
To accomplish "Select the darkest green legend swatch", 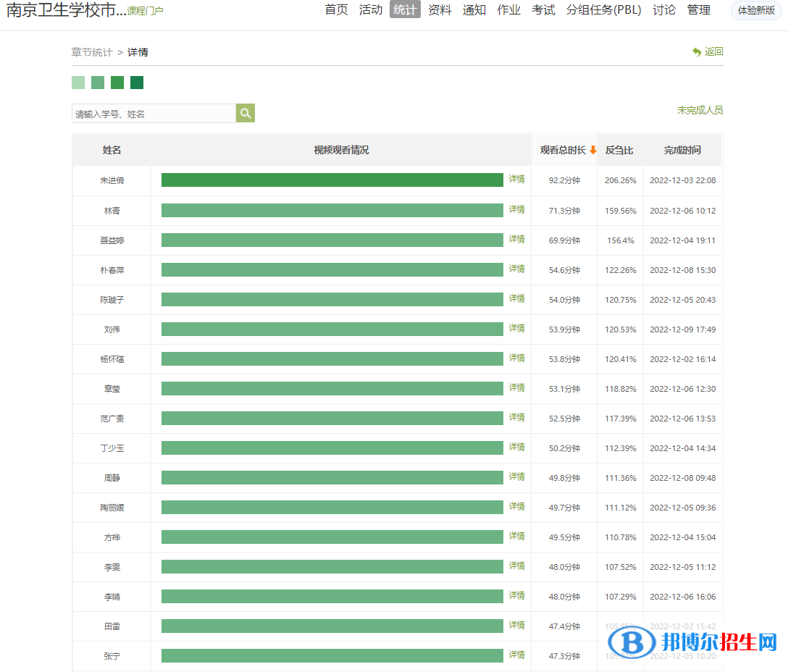I will tap(137, 83).
